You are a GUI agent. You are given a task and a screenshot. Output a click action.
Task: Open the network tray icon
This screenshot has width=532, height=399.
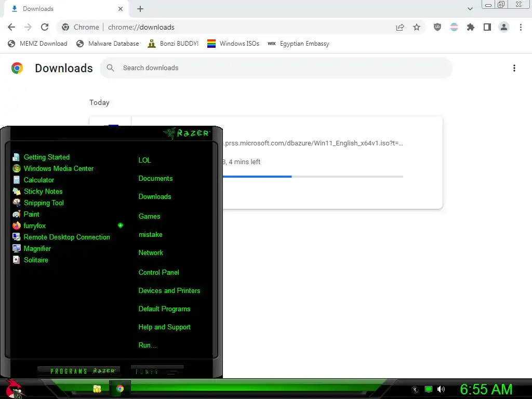coord(429,389)
